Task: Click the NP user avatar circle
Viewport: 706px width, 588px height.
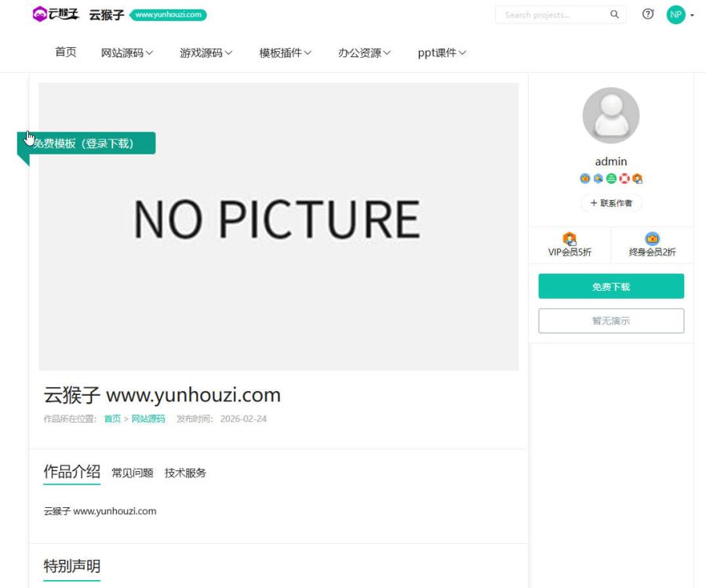Action: [x=675, y=14]
